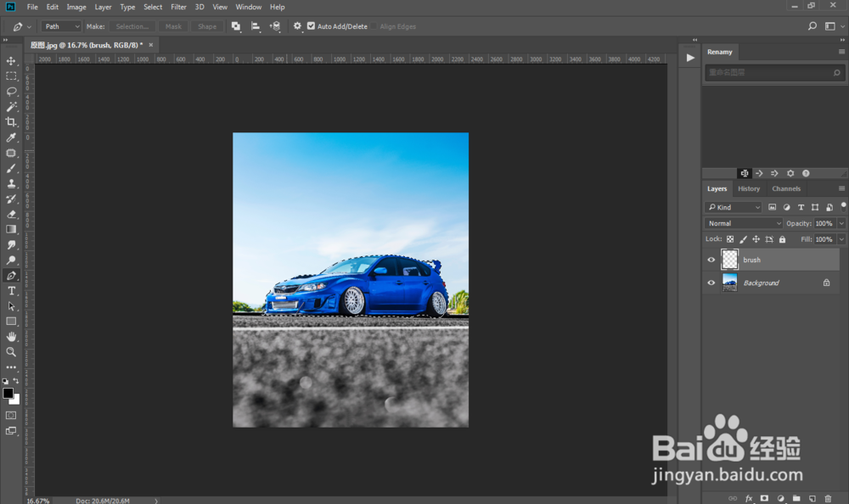
Task: Select the Path Selection tool
Action: [x=11, y=305]
